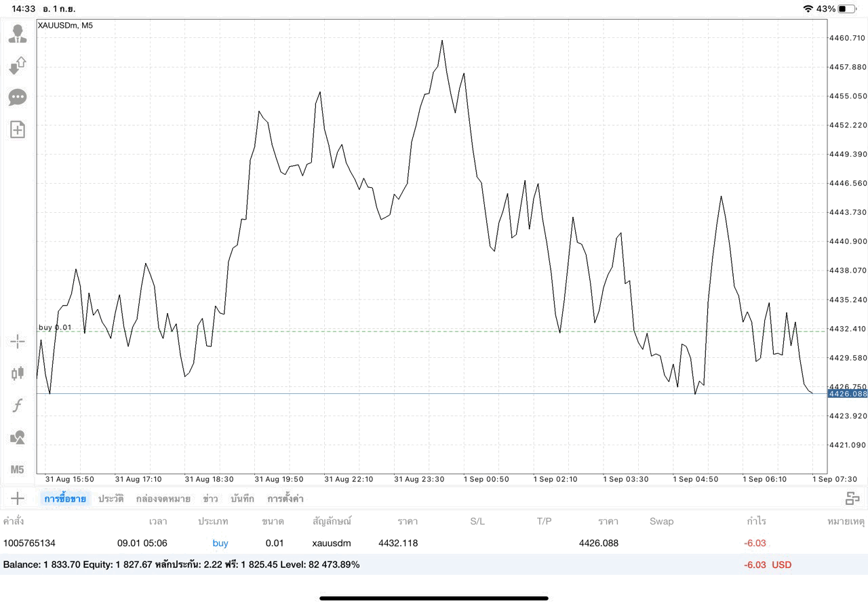Select the current price label 4426.088

pyautogui.click(x=848, y=394)
